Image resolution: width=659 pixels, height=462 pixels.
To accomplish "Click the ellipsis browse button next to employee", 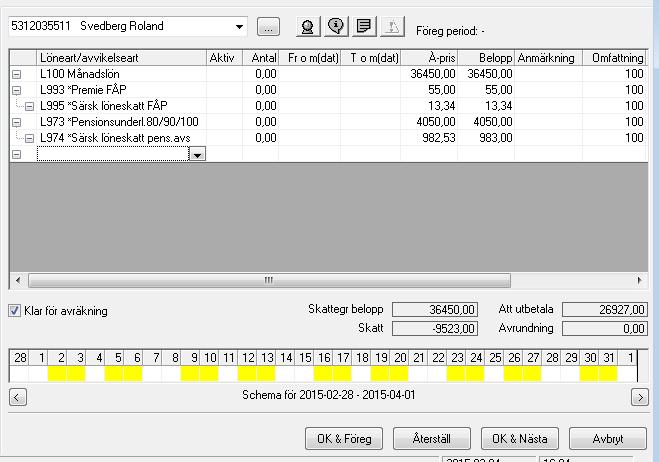I will 268,27.
